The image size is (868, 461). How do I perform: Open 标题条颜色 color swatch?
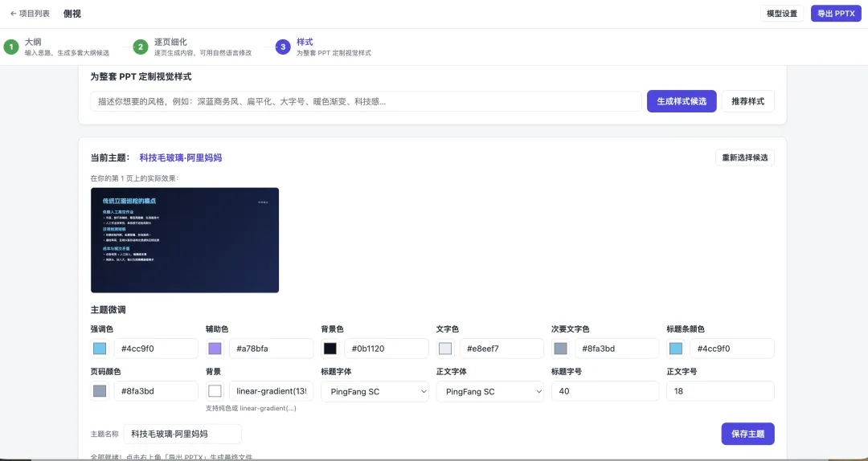tap(675, 349)
